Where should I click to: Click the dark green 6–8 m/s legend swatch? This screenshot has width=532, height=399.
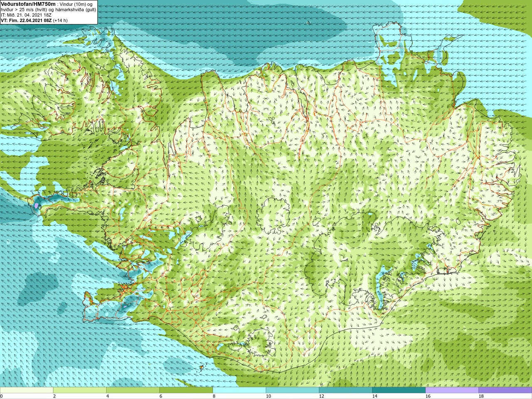186,390
